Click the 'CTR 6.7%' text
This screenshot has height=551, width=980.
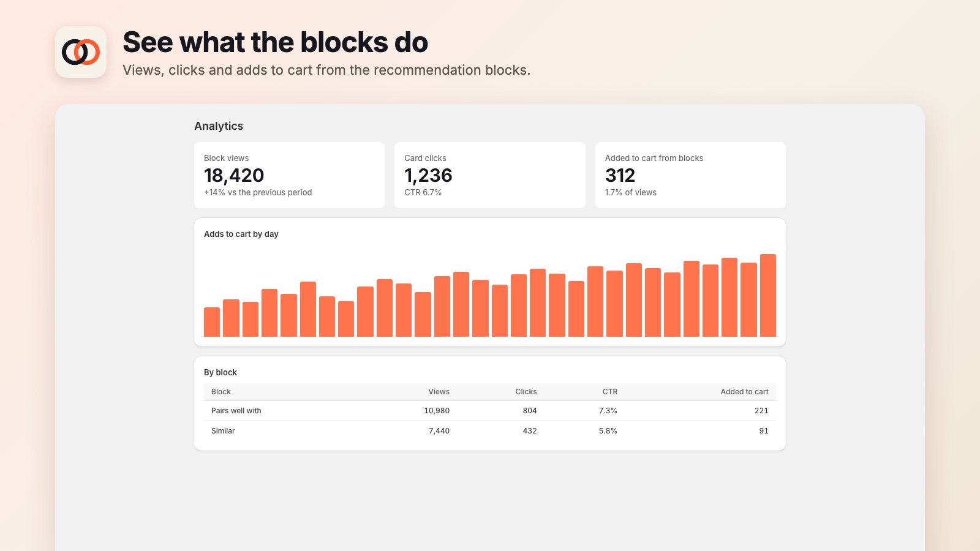tap(423, 192)
